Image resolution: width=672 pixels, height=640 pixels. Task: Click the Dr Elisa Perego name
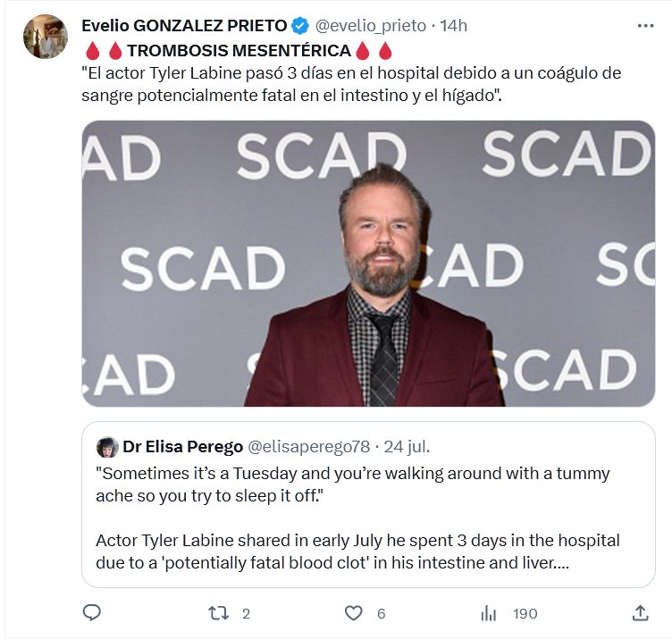(182, 447)
